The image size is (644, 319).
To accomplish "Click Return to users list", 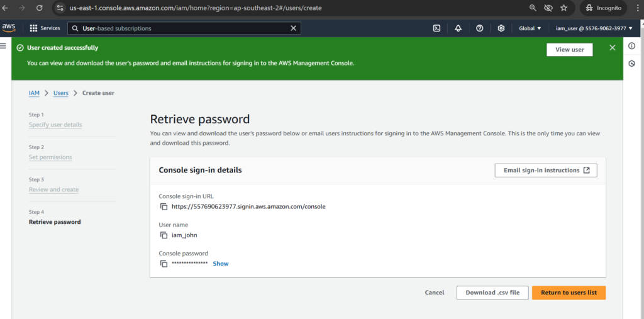I will point(569,293).
